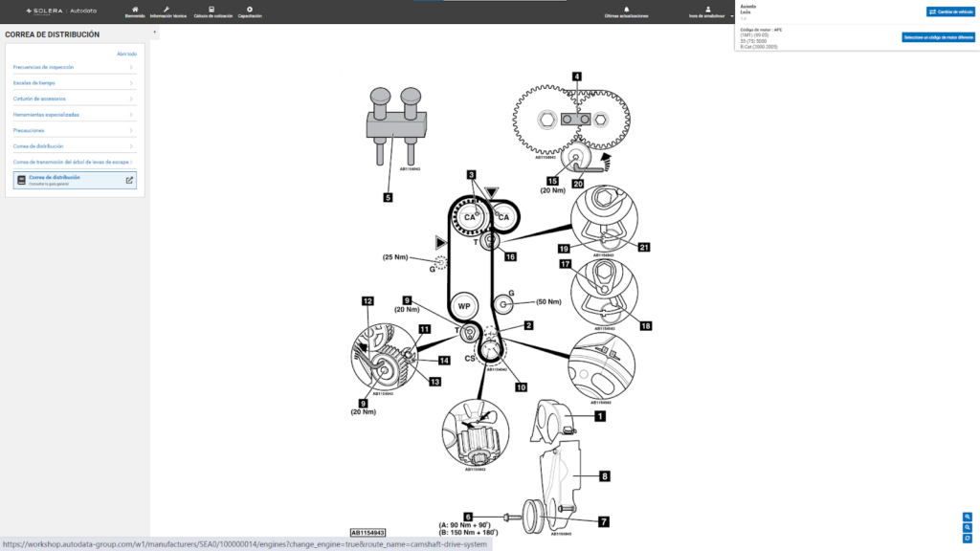Go to Capacitación in top bar
Viewport: 980px width, 551px height.
point(250,10)
